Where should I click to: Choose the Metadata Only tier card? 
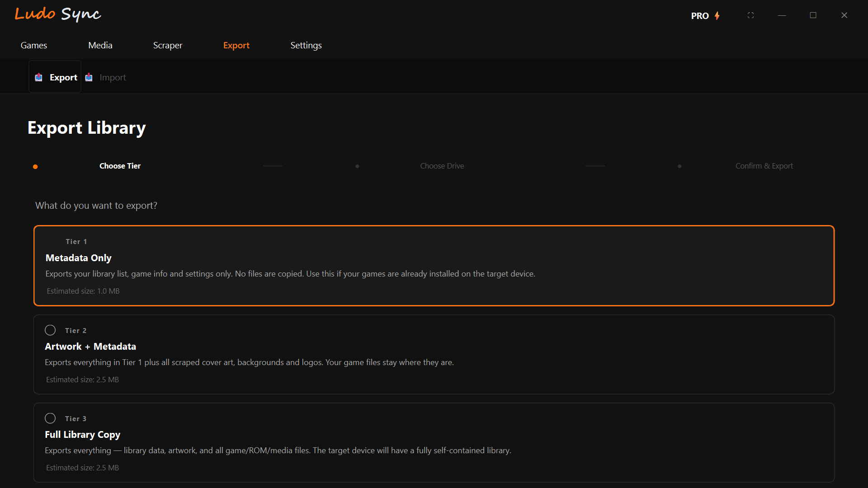(78, 258)
